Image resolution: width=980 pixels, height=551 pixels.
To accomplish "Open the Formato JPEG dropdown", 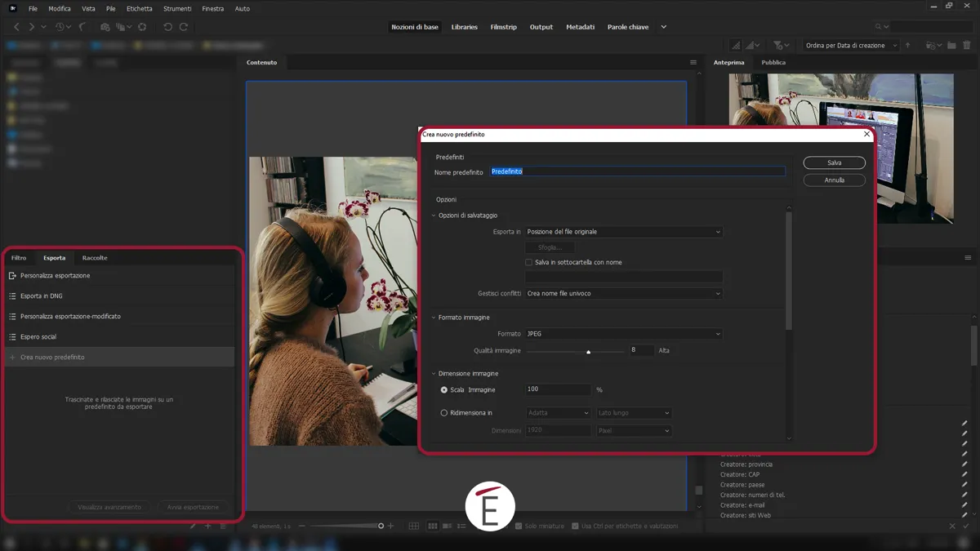I will [623, 334].
